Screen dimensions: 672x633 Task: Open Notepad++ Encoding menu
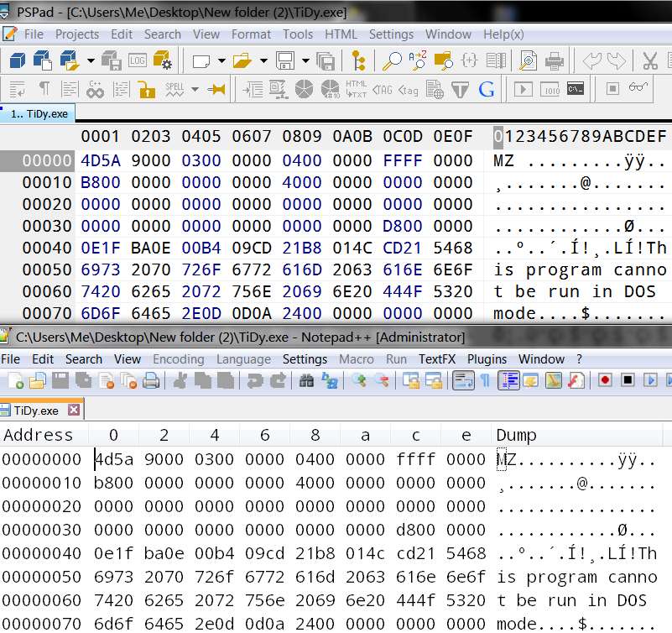pos(179,359)
